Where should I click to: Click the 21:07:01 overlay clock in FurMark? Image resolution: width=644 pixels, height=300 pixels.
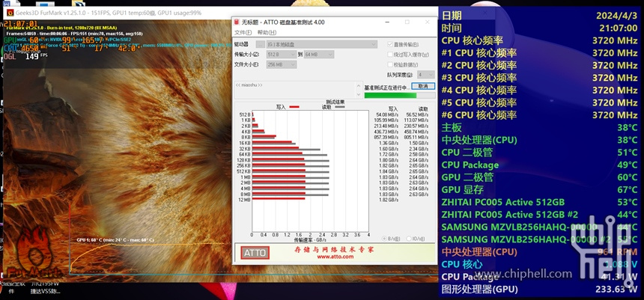click(21, 23)
